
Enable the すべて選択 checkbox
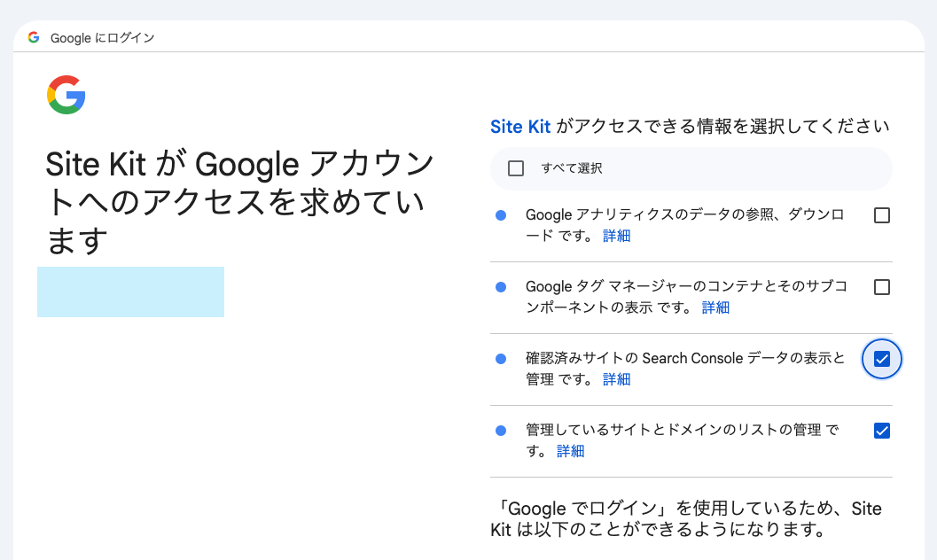tap(516, 168)
